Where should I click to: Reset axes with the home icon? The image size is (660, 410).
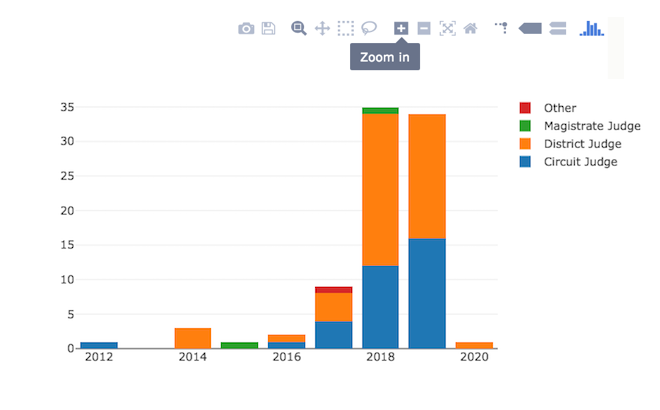[x=471, y=29]
